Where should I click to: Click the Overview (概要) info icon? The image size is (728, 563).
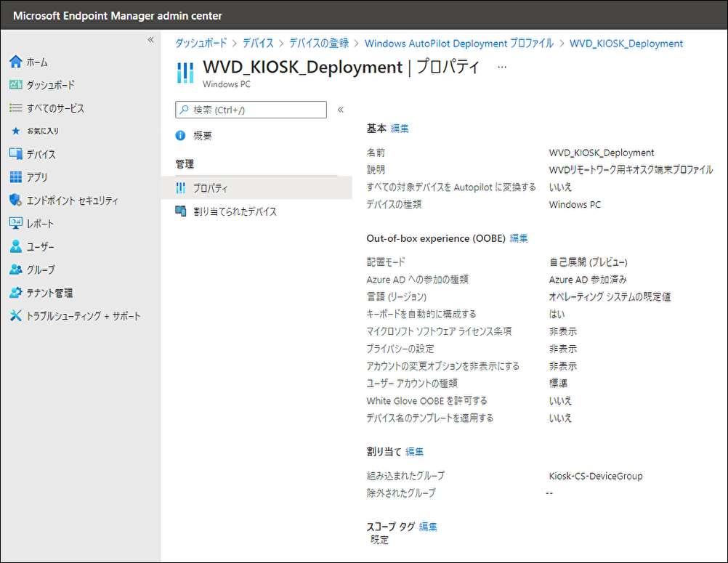181,136
